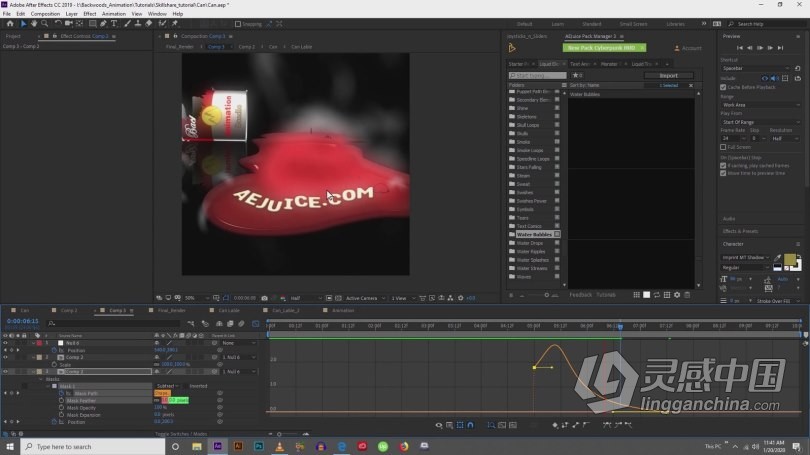Click the Mask Feather stopwatch
The height and width of the screenshot is (455, 810).
pos(61,400)
